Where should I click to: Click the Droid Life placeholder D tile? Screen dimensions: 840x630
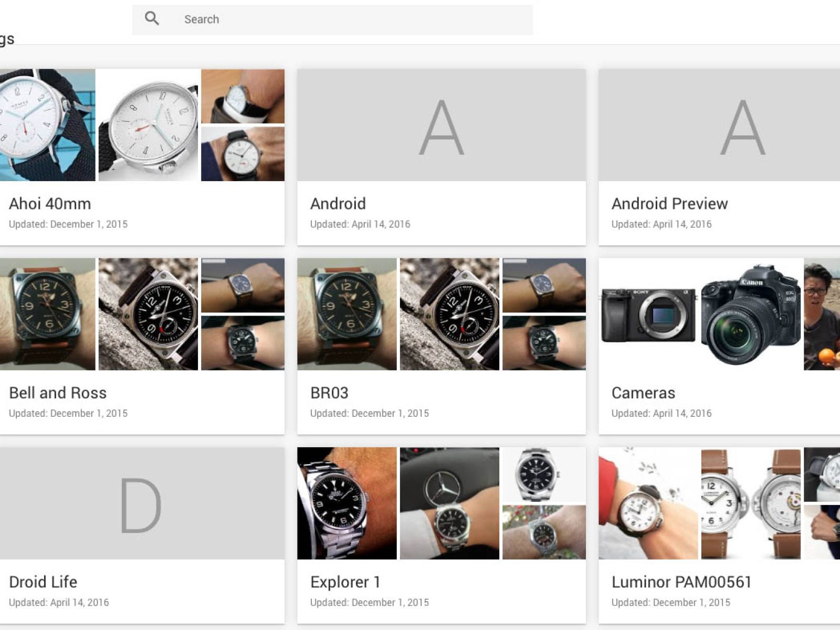[142, 503]
